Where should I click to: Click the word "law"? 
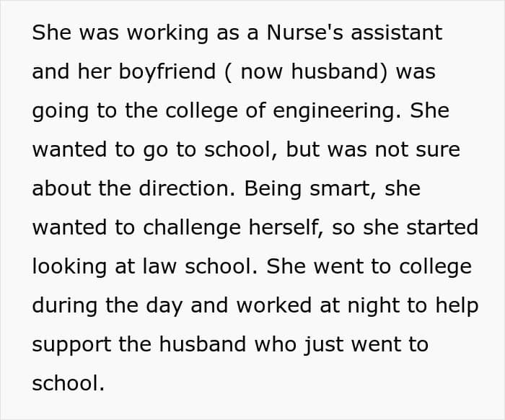click(159, 267)
